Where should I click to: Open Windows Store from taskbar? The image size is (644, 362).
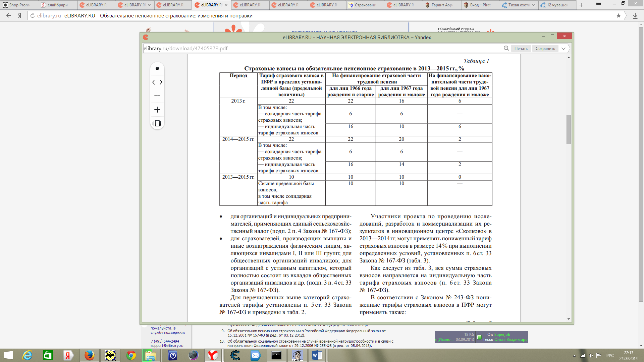coord(48,355)
